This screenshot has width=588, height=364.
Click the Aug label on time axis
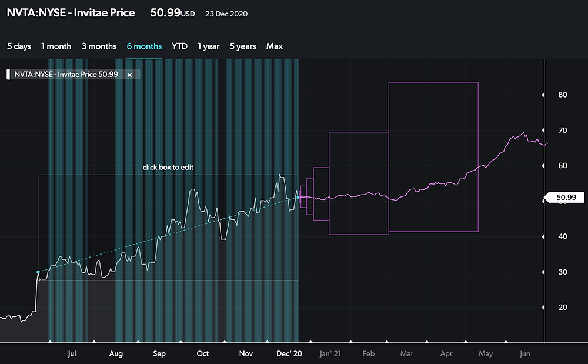coord(116,353)
